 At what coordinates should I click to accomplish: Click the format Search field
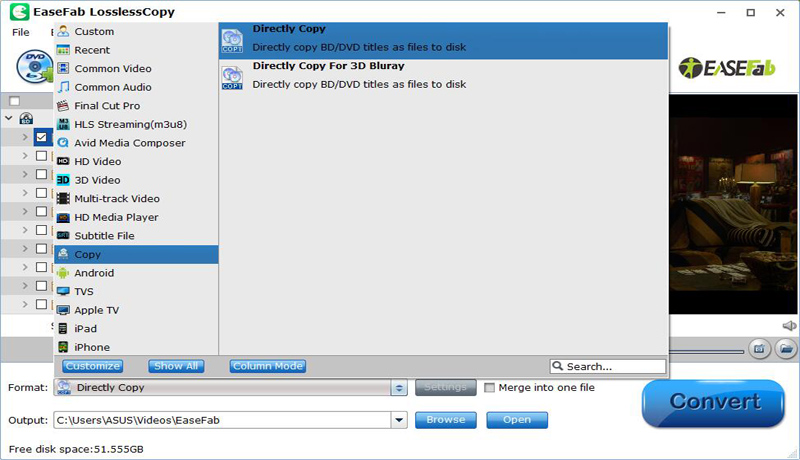tap(608, 366)
